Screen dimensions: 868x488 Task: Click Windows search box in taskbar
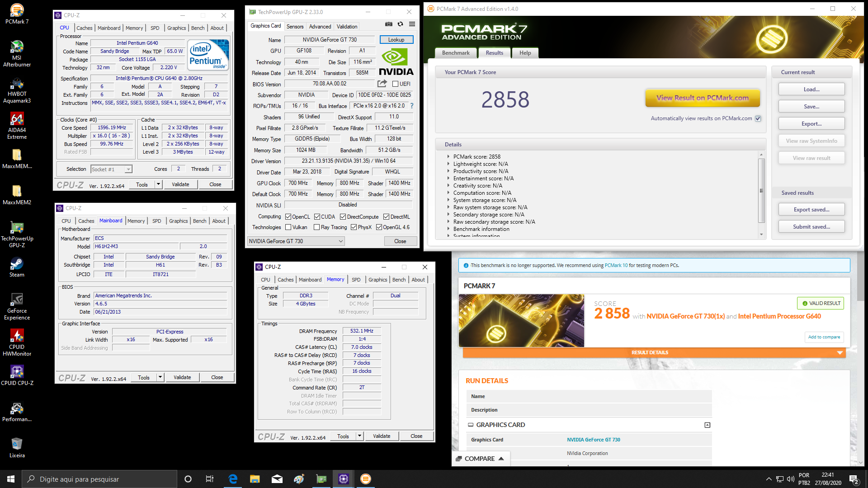pos(99,479)
